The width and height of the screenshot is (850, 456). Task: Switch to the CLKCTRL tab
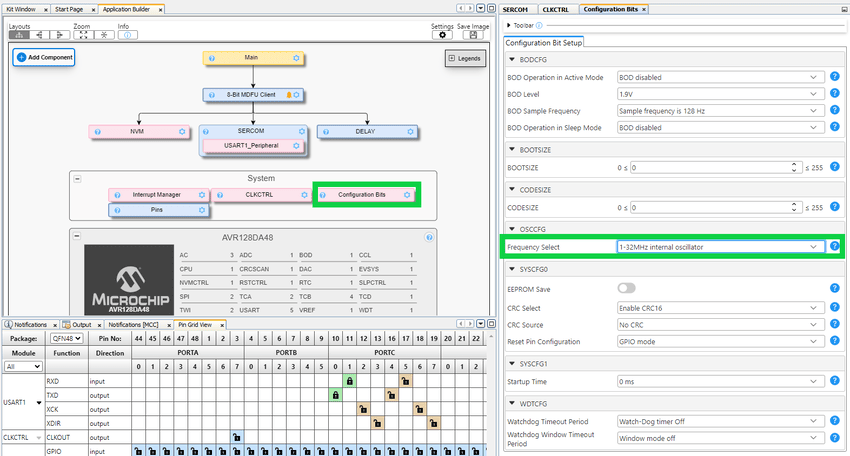556,9
